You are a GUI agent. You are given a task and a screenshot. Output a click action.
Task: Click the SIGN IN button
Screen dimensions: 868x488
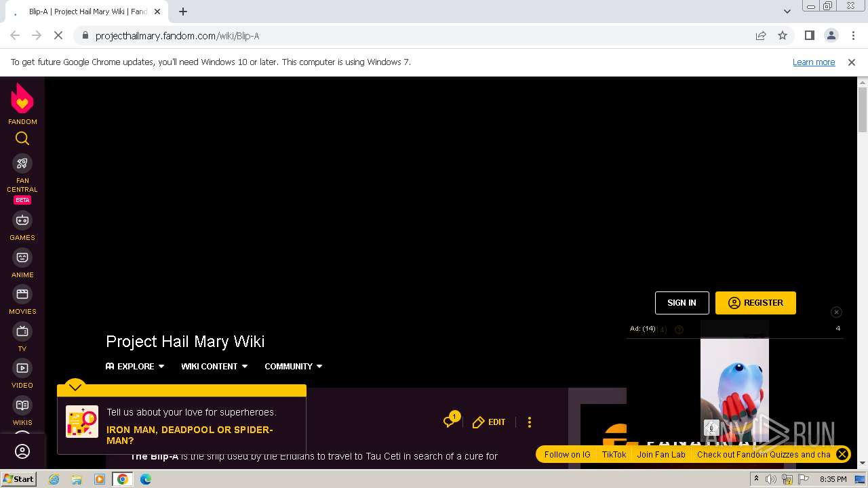[x=682, y=303]
